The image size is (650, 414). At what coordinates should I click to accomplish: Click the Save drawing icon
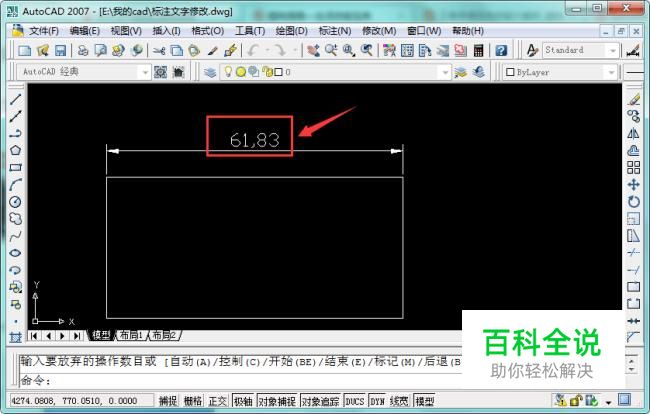(61, 51)
